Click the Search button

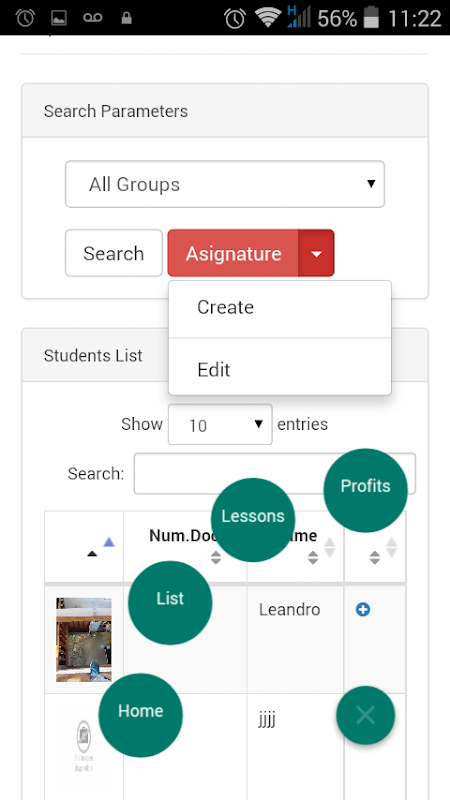tap(114, 253)
